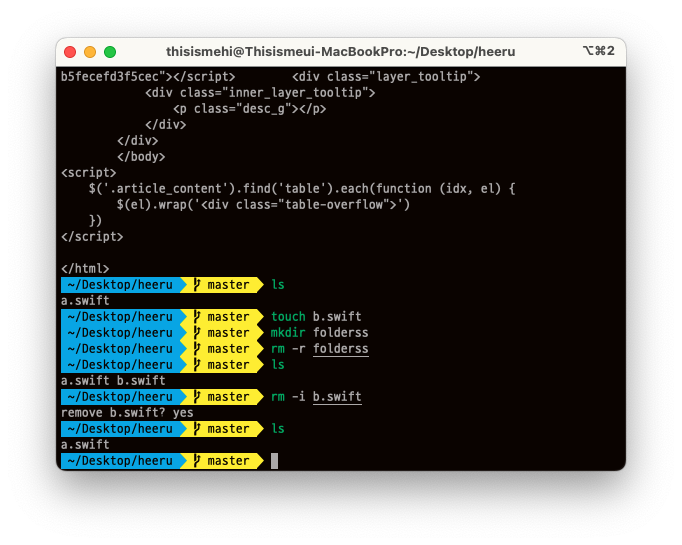Click 'ls' command after the </html> line

click(278, 285)
